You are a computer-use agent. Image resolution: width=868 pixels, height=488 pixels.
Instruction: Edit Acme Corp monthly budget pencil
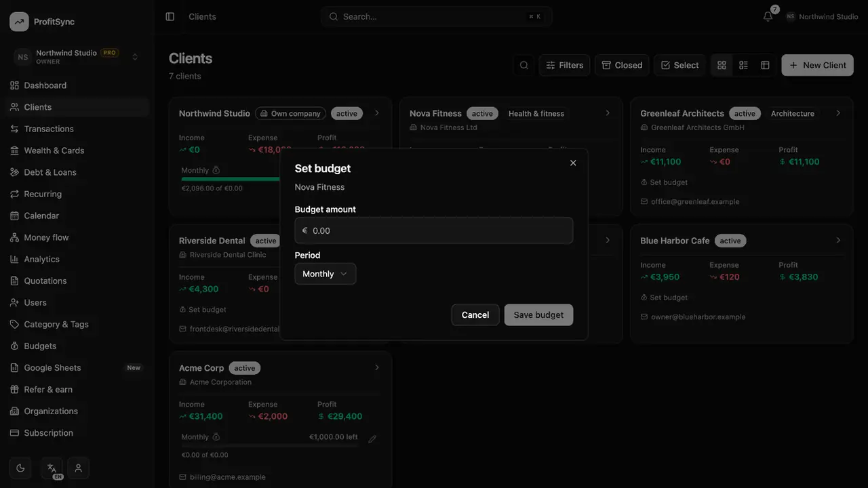coord(372,439)
